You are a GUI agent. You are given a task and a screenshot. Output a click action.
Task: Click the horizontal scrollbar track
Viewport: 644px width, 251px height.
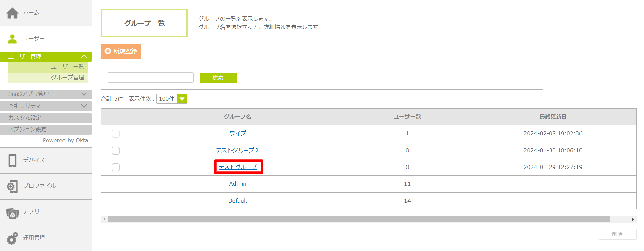point(358,219)
